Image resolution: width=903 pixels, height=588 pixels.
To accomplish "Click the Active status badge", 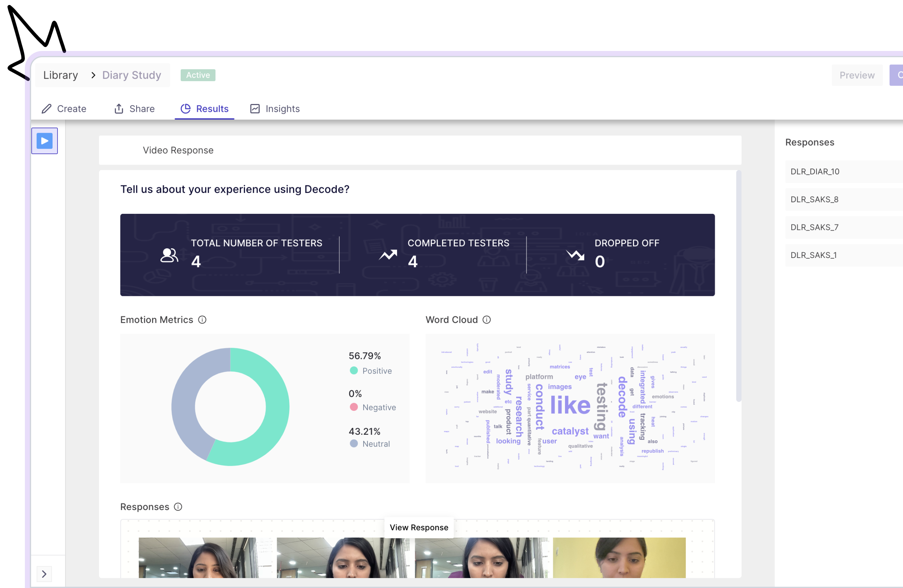I will coord(198,75).
